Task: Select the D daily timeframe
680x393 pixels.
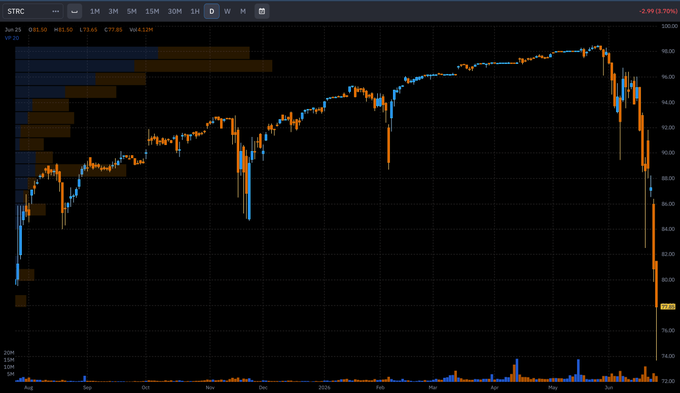Action: pyautogui.click(x=212, y=11)
